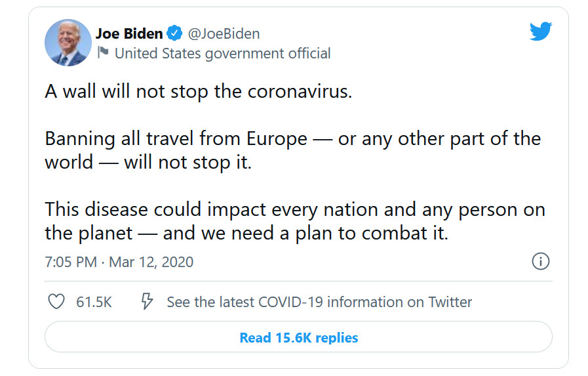This screenshot has height=376, width=588.
Task: Click the 61.5K likes count
Action: pos(94,302)
